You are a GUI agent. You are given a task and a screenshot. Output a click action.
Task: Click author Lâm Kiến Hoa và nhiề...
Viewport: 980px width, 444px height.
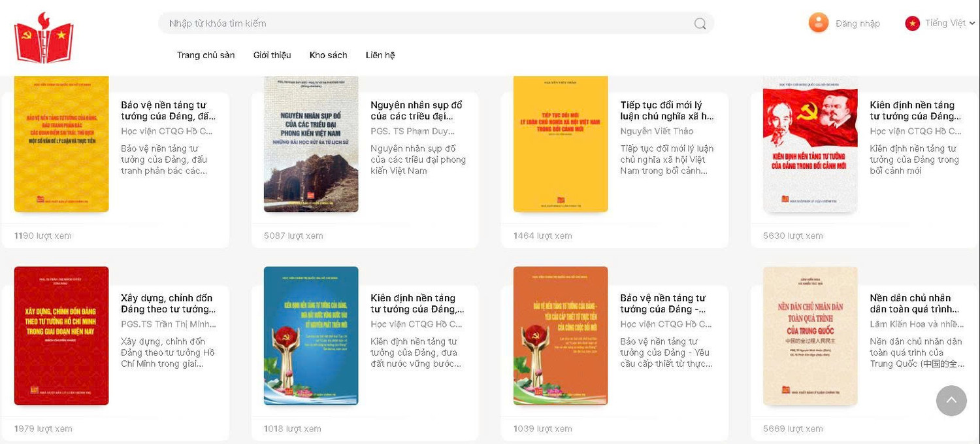[x=917, y=324]
